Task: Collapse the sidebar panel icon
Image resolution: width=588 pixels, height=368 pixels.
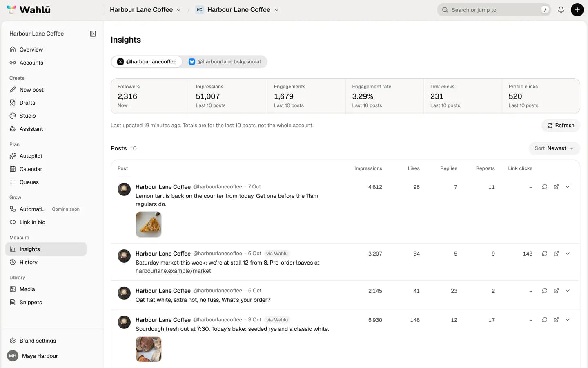Action: [93, 34]
